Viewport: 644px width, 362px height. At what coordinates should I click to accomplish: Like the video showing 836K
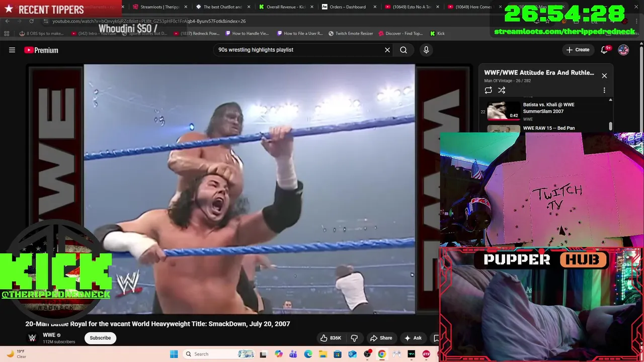(331, 338)
